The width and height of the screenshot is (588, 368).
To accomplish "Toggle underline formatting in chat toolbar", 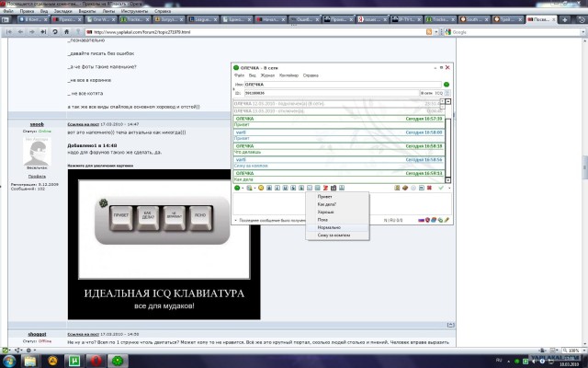I will [286, 188].
